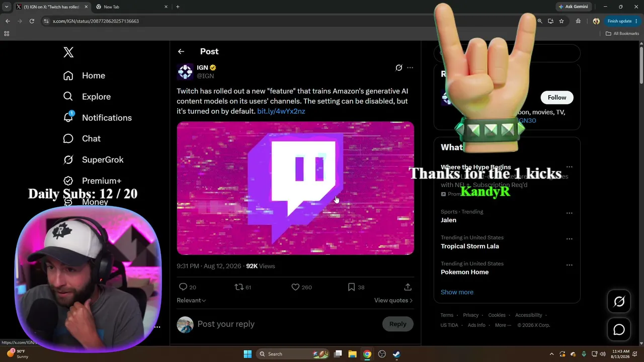Click the reply icon with 20 replies
Image resolution: width=644 pixels, height=362 pixels.
click(183, 287)
